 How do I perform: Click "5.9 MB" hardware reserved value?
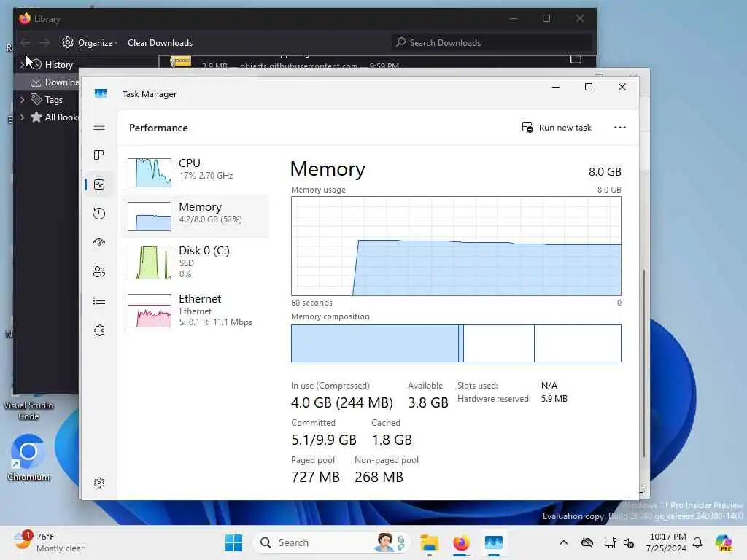554,399
